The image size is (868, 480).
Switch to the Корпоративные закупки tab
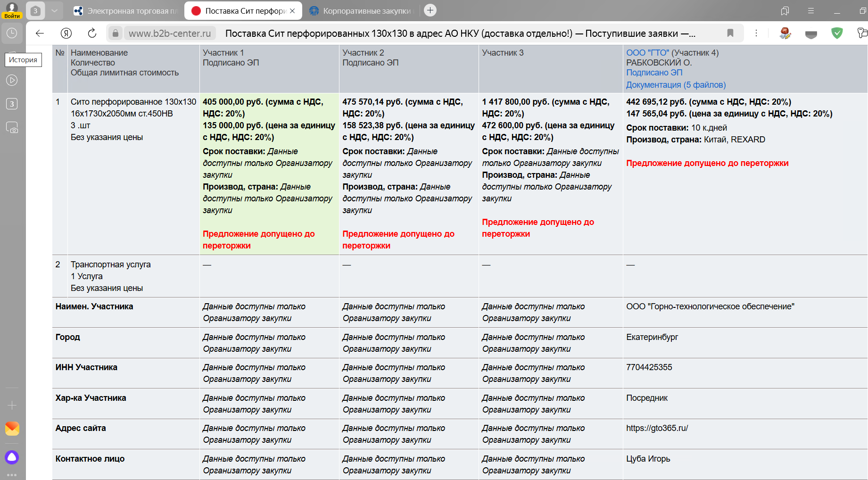[x=362, y=11]
